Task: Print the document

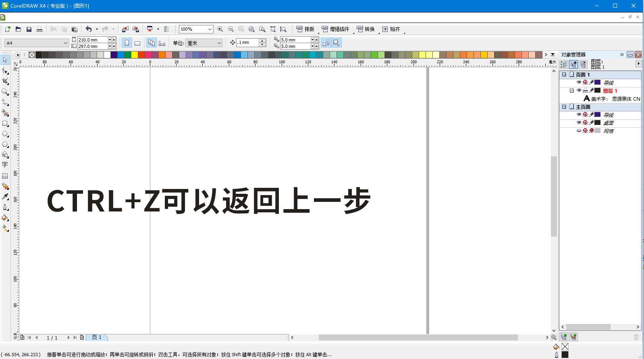Action: pyautogui.click(x=39, y=29)
